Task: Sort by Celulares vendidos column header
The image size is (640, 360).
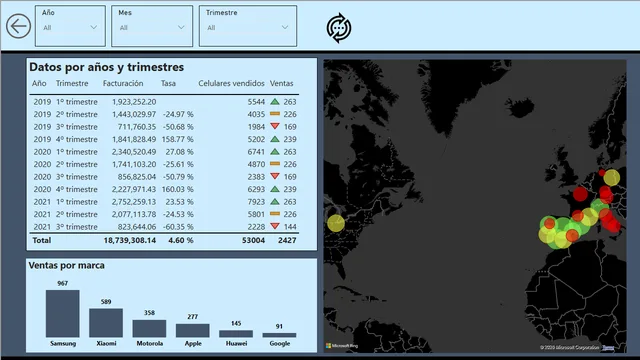Action: pos(231,83)
